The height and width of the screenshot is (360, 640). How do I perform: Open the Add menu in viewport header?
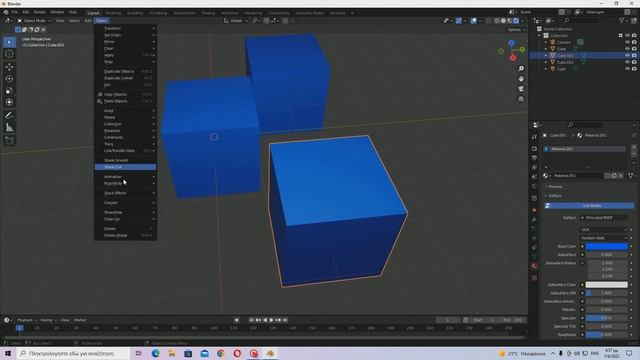[x=88, y=20]
